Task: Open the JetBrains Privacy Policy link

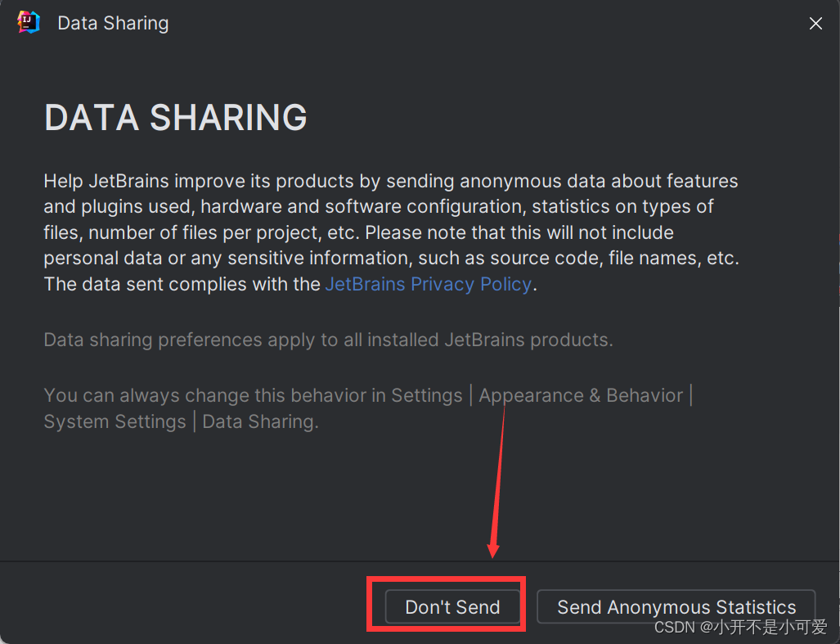Action: click(428, 284)
